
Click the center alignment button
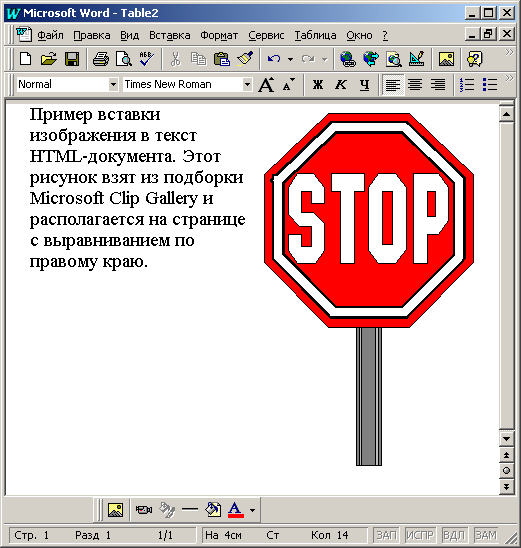[415, 85]
